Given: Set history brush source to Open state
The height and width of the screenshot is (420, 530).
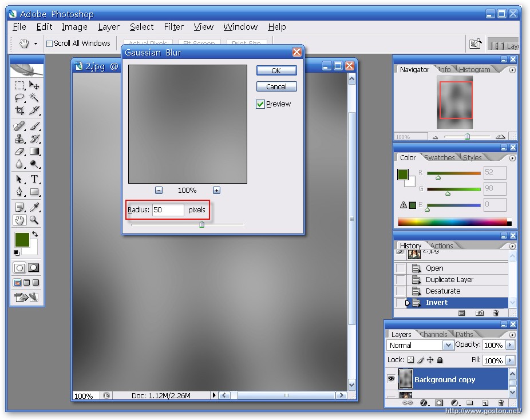Looking at the screenshot, I should (401, 268).
